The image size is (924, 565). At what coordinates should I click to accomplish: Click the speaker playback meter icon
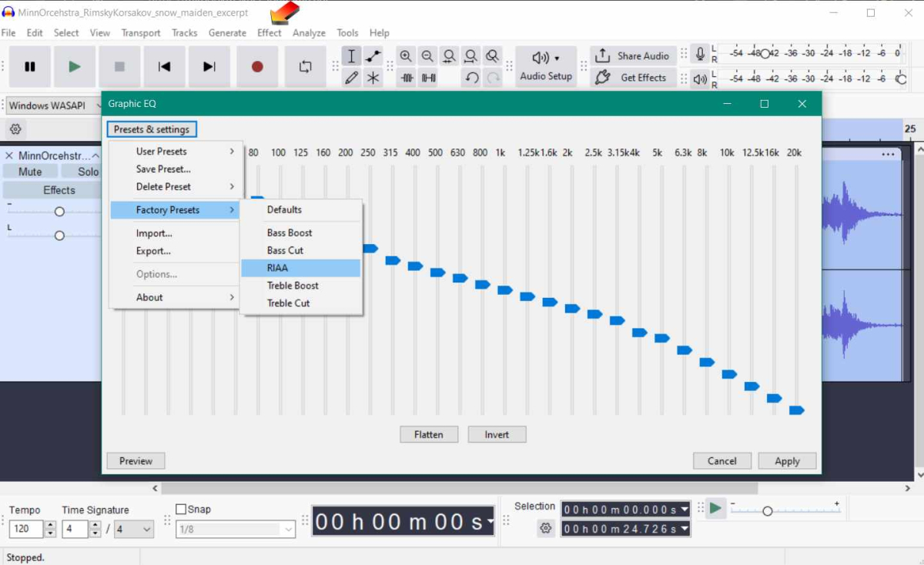coord(700,79)
